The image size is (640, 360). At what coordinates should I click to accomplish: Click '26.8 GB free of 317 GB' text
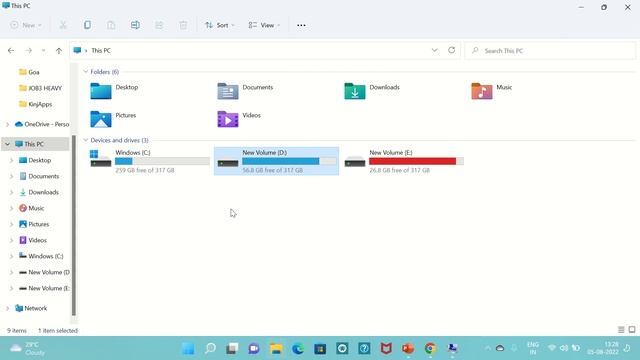(x=400, y=170)
